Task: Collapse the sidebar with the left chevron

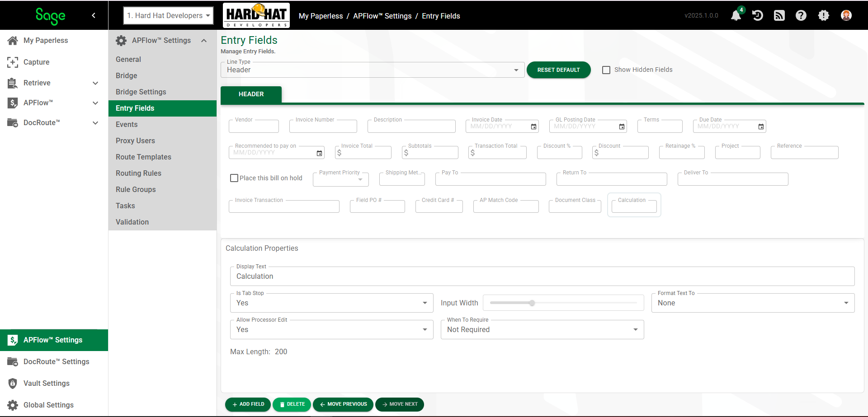Action: (94, 15)
